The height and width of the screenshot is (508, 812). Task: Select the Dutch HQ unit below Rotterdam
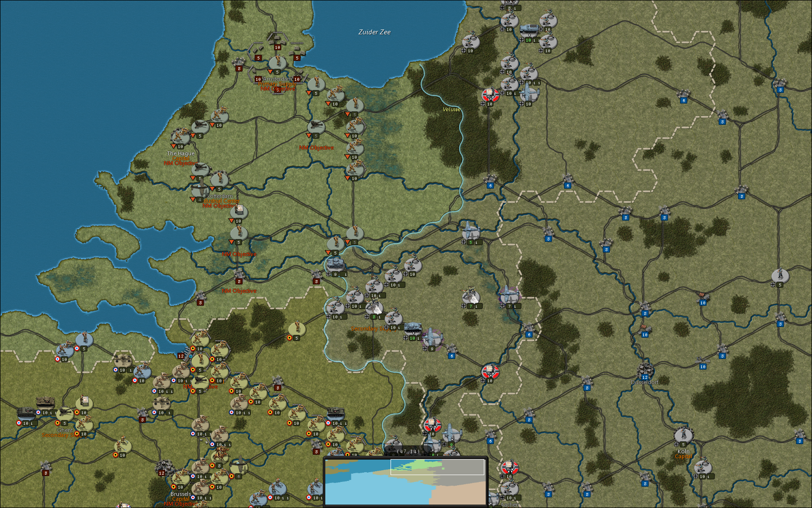(x=239, y=211)
